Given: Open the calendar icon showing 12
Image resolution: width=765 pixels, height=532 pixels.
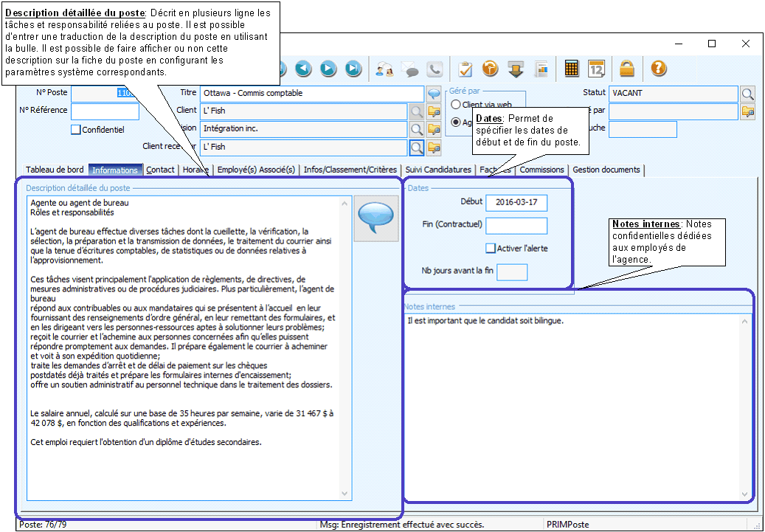Looking at the screenshot, I should click(x=596, y=69).
